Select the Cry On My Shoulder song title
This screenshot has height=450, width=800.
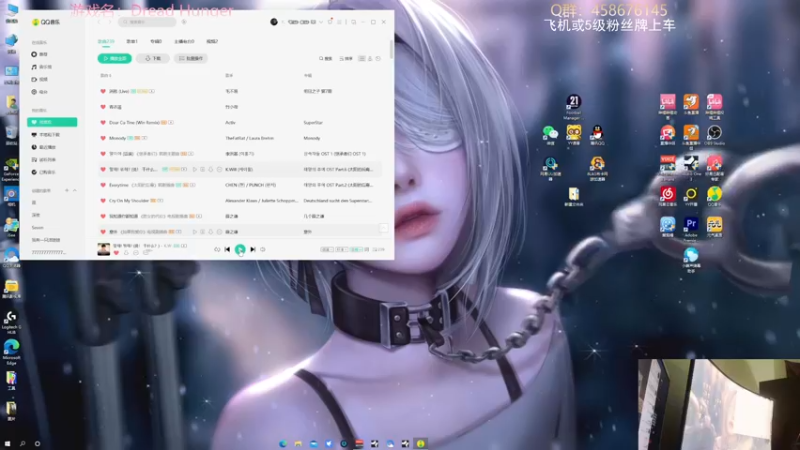click(129, 201)
